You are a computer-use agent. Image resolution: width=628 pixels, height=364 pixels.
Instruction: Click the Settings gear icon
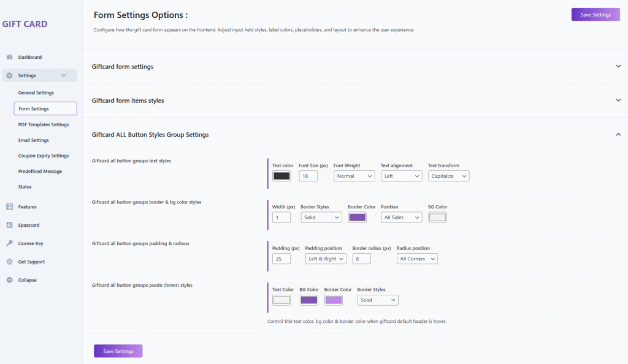tap(9, 75)
